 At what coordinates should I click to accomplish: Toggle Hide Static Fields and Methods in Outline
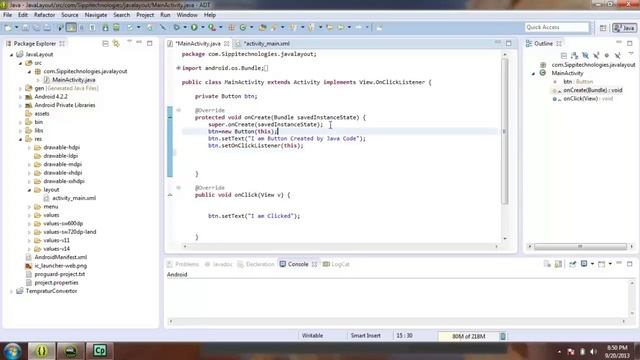pyautogui.click(x=596, y=55)
